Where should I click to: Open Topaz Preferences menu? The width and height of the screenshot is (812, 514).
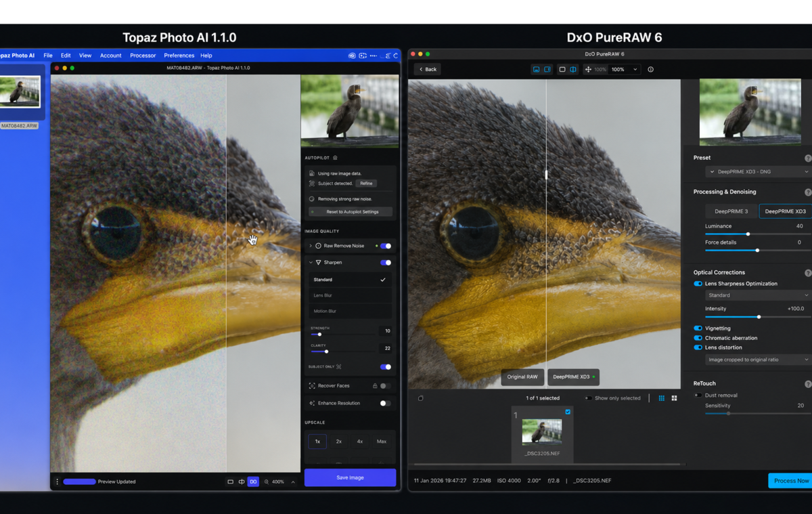point(179,56)
